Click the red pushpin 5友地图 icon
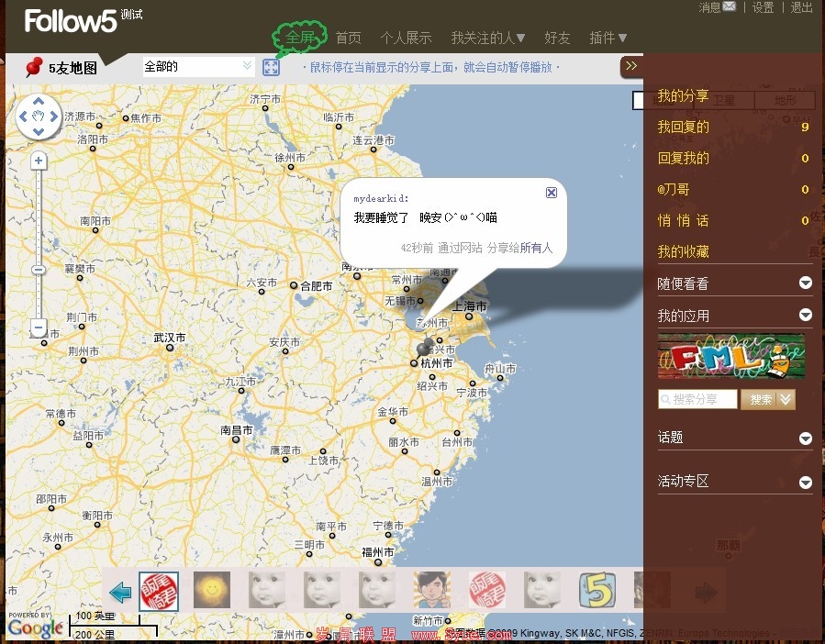This screenshot has height=644, width=825. (x=34, y=67)
